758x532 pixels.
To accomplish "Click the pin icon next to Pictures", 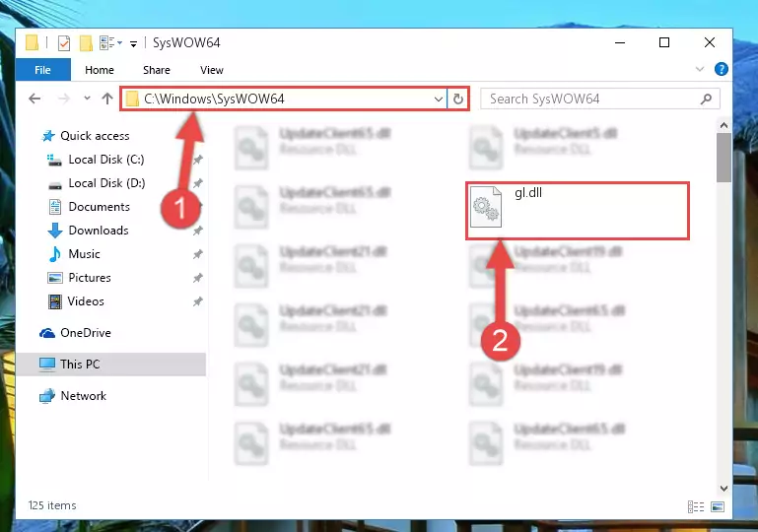I will point(198,278).
